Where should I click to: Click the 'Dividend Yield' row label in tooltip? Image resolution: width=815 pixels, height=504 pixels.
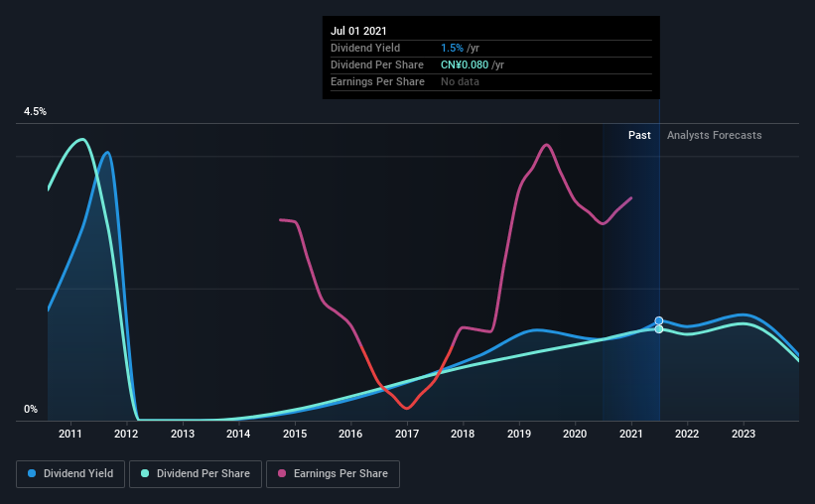[365, 48]
